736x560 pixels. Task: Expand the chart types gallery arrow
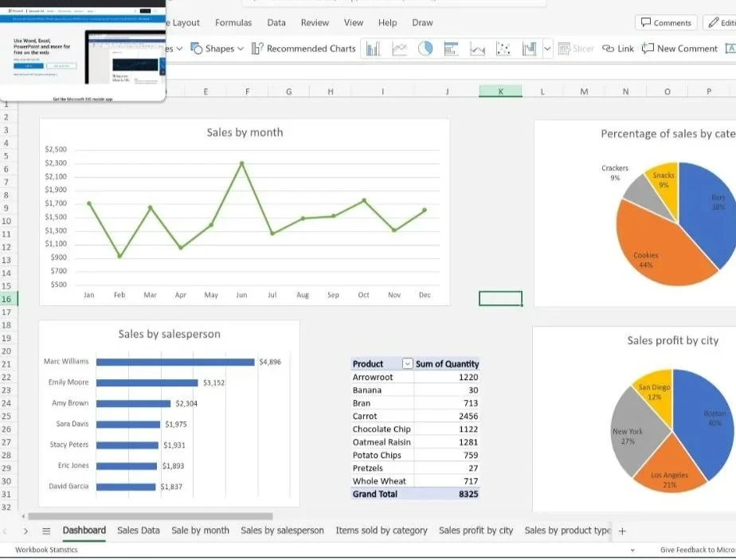(547, 49)
